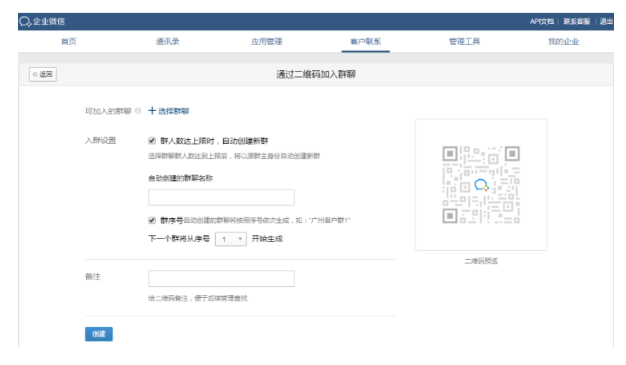Click the 返回 back button
Viewport: 626px width, 365px height.
point(43,74)
